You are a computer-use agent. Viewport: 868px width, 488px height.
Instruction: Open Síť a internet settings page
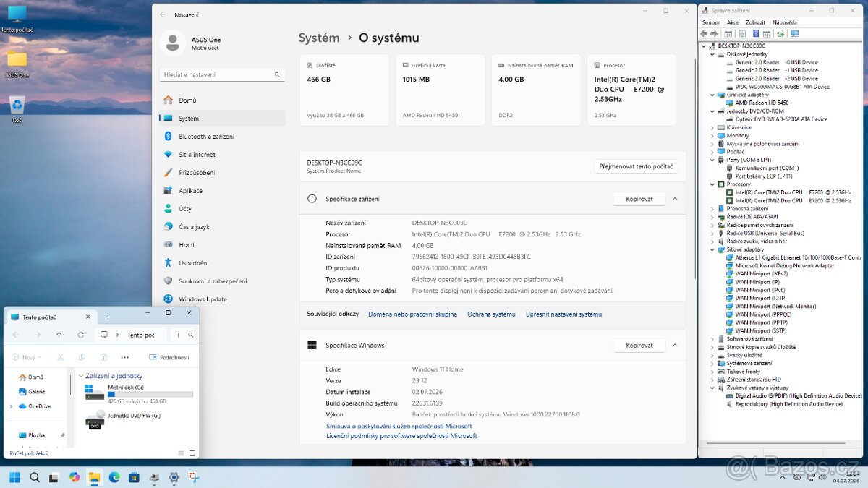pos(222,154)
